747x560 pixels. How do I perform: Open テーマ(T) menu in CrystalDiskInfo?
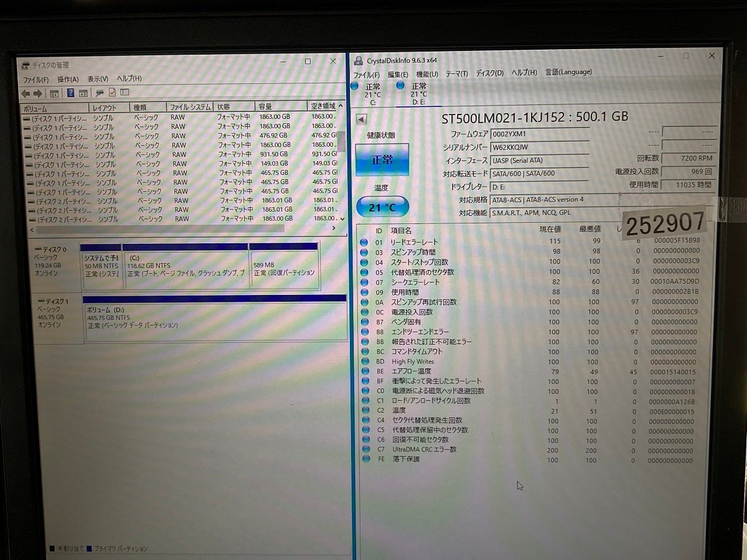tap(456, 73)
